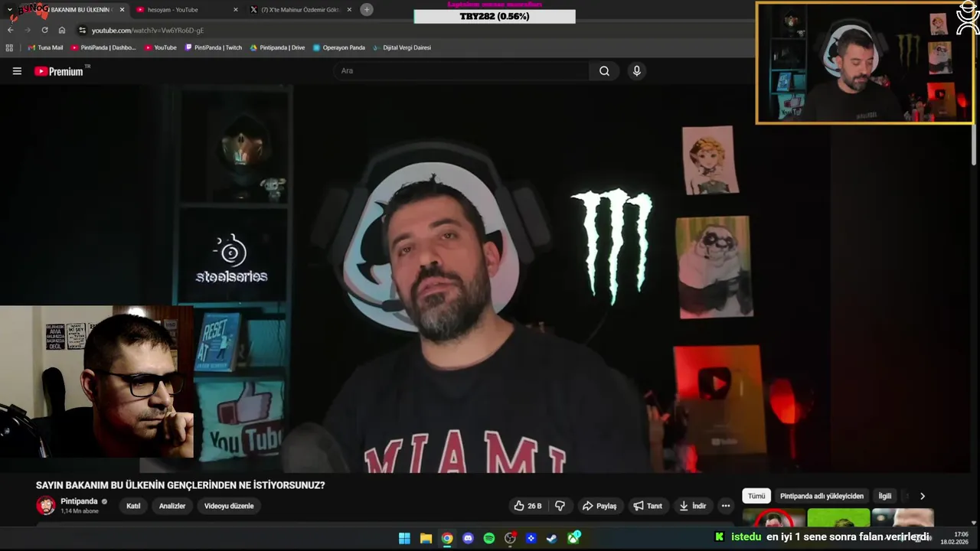Click the Paylaş share button
The width and height of the screenshot is (980, 551).
599,506
